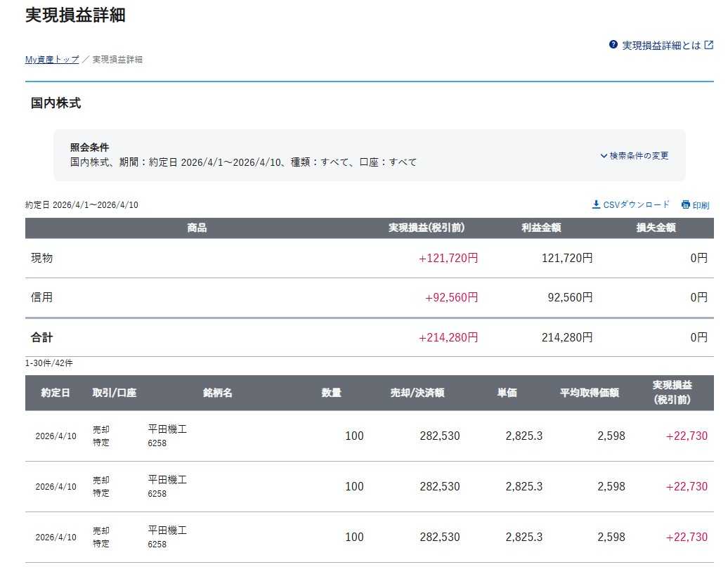Click the 信用 summary row
The image size is (728, 567).
[x=369, y=298]
